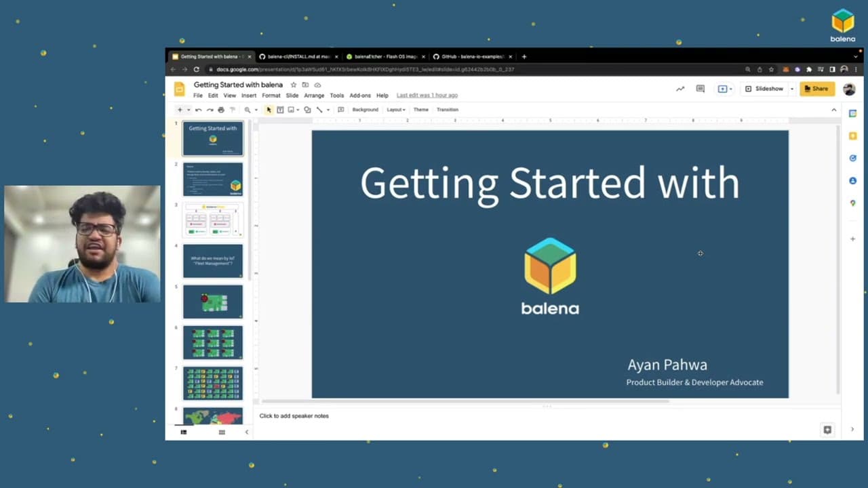Click the New slide plus button
Image resolution: width=868 pixels, height=488 pixels.
[180, 110]
